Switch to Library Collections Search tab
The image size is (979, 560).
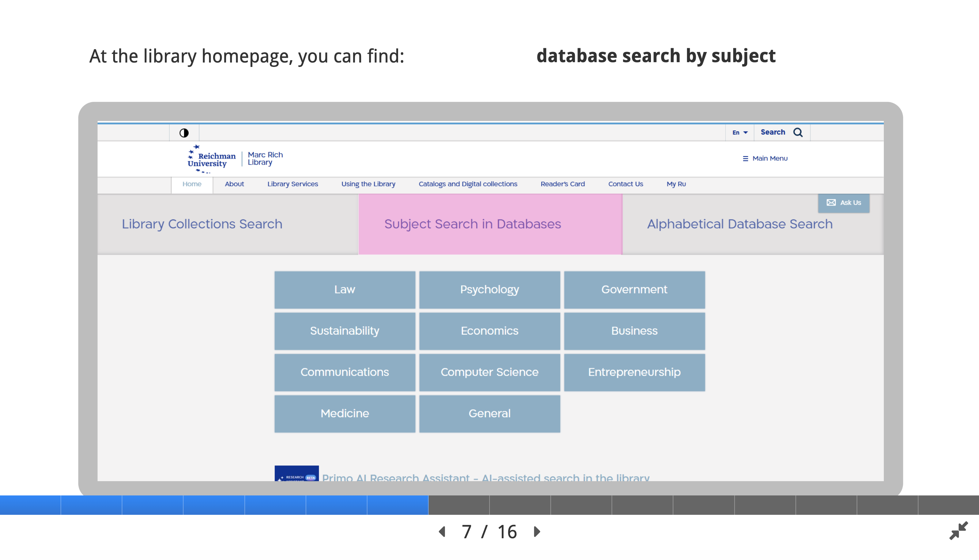point(202,224)
